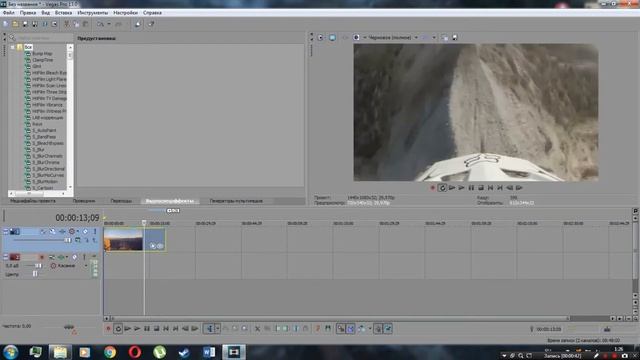Viewport: 640px width, 360px height.
Task: Click the horizontal timeline scrollbar
Action: pyautogui.click(x=339, y=318)
